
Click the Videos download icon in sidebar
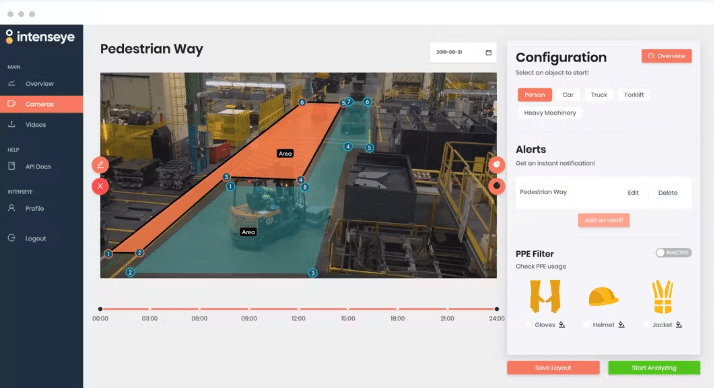(12, 124)
